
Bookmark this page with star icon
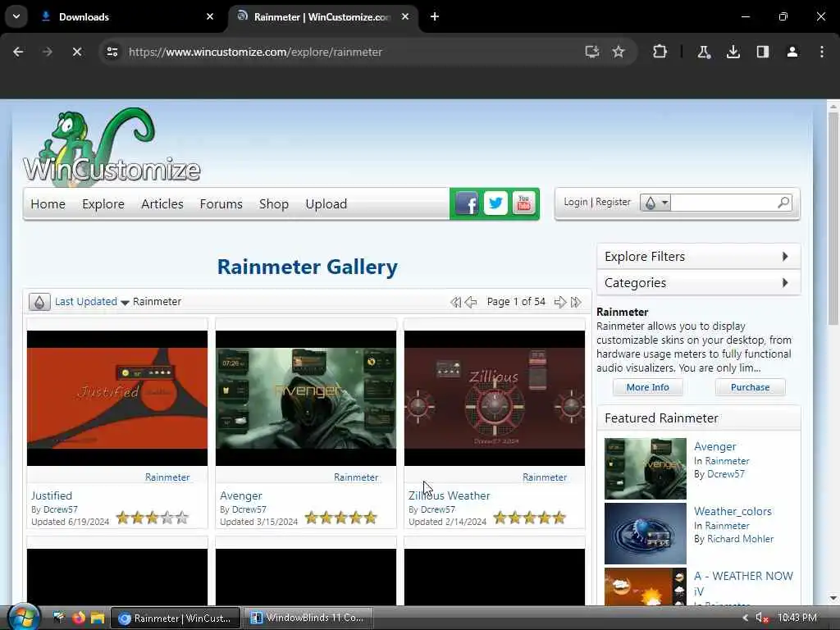(x=619, y=52)
